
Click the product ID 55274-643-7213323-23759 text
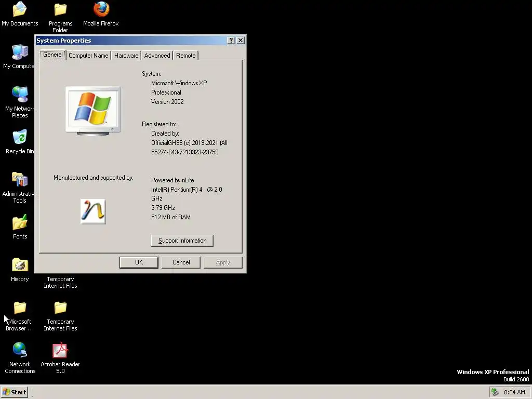tap(185, 152)
